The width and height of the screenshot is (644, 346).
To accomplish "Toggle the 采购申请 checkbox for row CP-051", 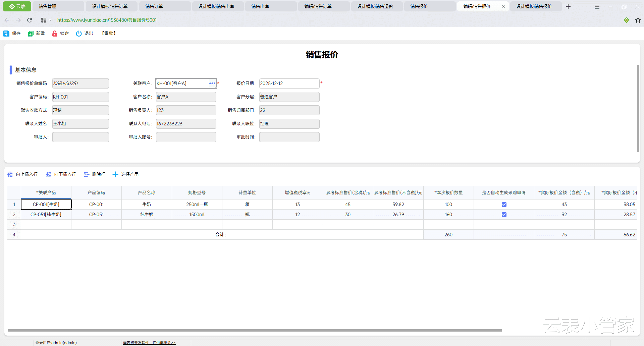I will click(504, 215).
